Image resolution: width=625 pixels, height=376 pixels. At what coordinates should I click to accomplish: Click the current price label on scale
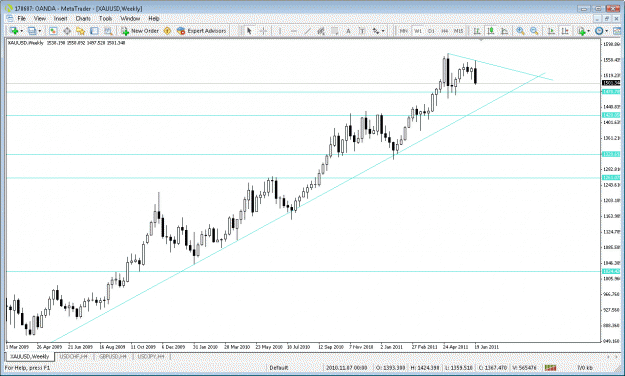(611, 83)
